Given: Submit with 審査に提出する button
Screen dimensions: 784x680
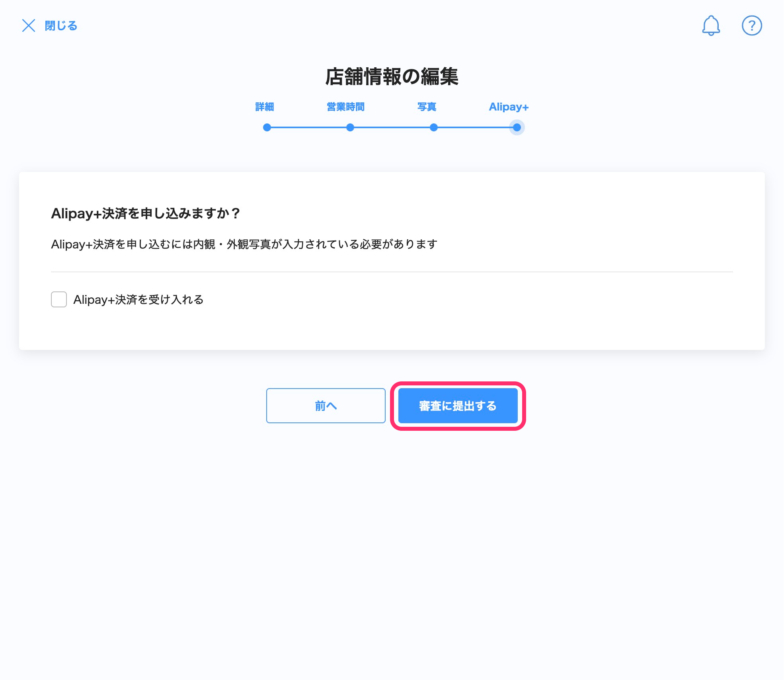Looking at the screenshot, I should click(x=458, y=406).
